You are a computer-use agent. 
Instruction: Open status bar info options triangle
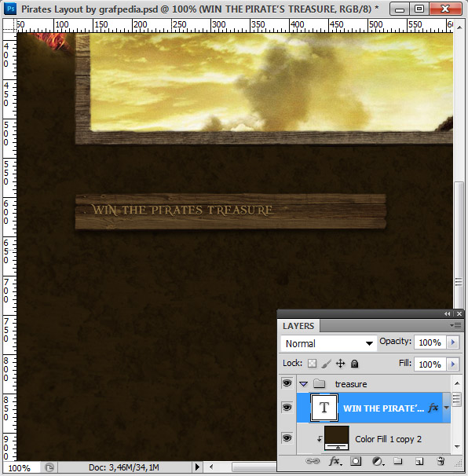click(x=197, y=467)
